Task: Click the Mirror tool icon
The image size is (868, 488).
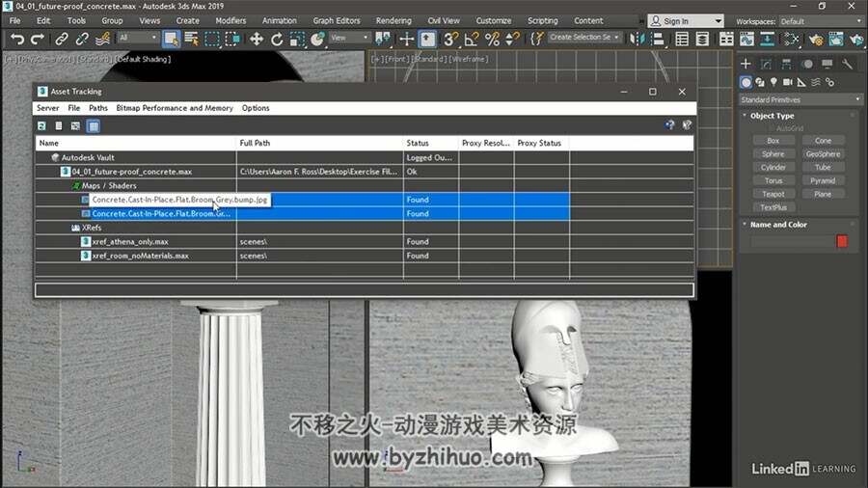Action: [637, 40]
